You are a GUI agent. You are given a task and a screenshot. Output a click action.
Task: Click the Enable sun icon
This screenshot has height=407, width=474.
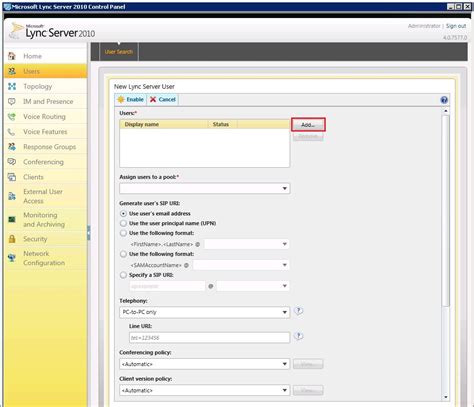click(121, 99)
